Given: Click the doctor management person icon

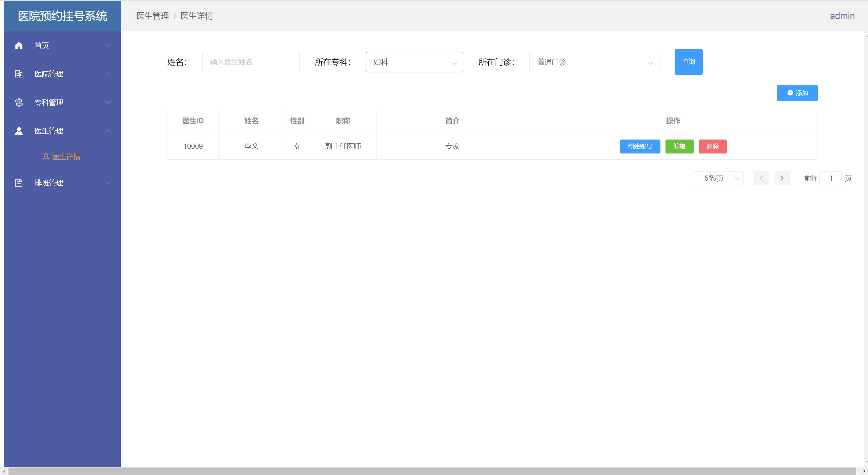Looking at the screenshot, I should [19, 131].
